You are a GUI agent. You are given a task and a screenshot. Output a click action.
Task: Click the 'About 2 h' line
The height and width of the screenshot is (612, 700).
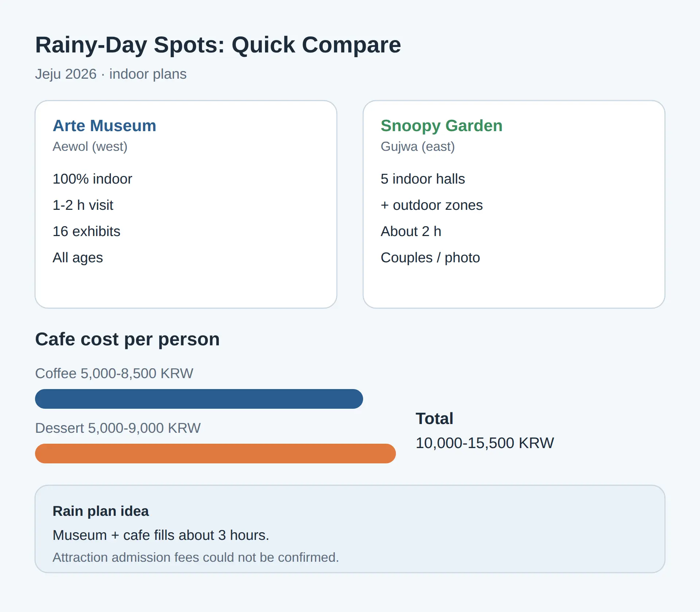[411, 231]
